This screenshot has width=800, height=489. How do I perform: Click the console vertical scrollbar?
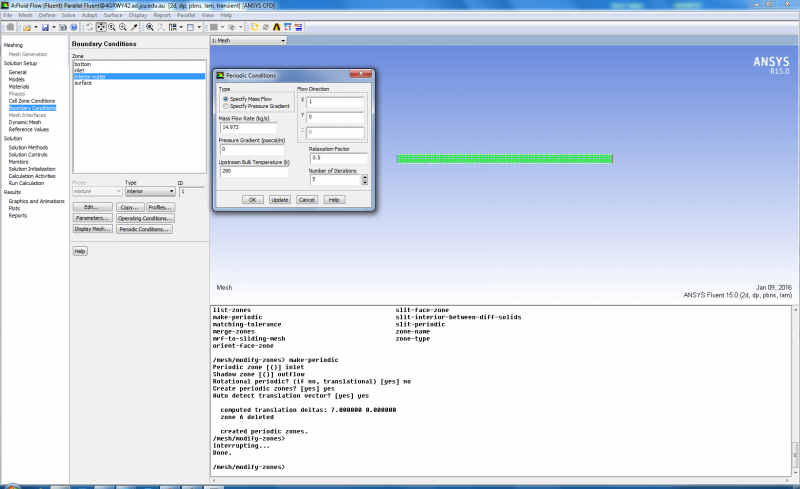click(x=795, y=391)
